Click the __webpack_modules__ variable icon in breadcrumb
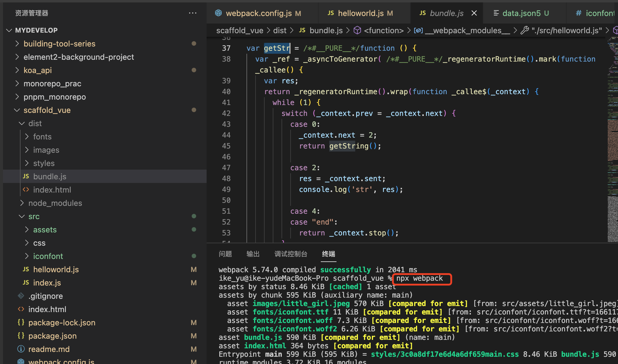Viewport: 618px width, 364px height. tap(418, 30)
